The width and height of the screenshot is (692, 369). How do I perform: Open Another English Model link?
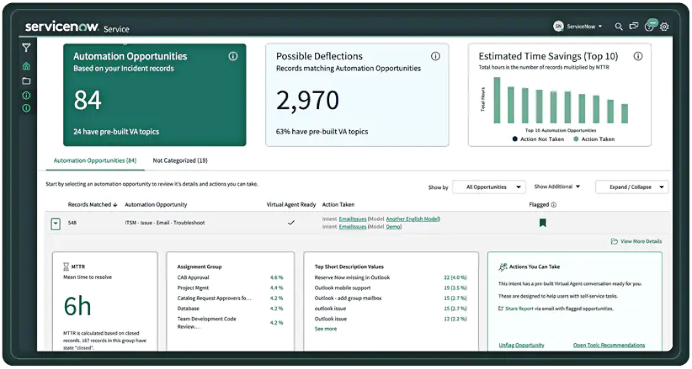pos(412,219)
